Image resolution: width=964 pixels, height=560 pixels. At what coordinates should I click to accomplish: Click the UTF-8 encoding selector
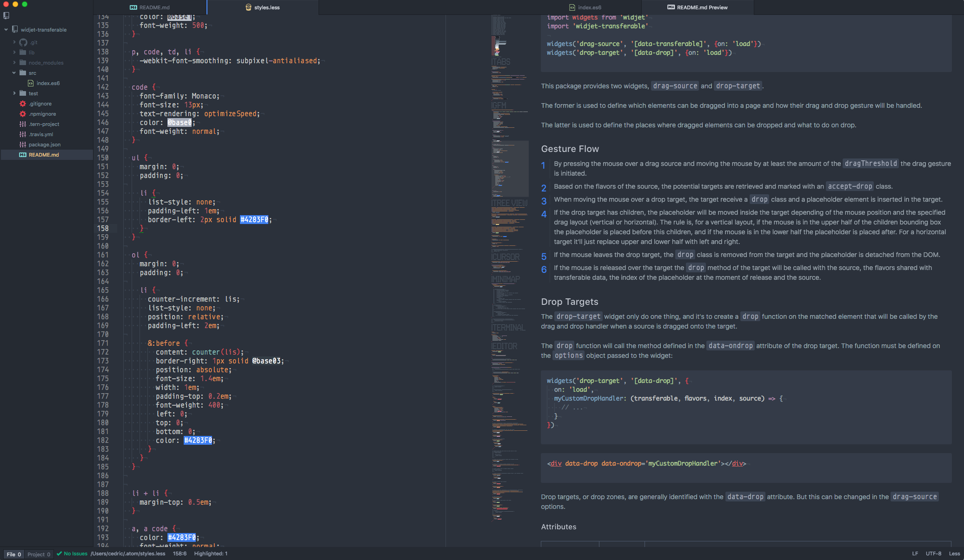(x=933, y=553)
